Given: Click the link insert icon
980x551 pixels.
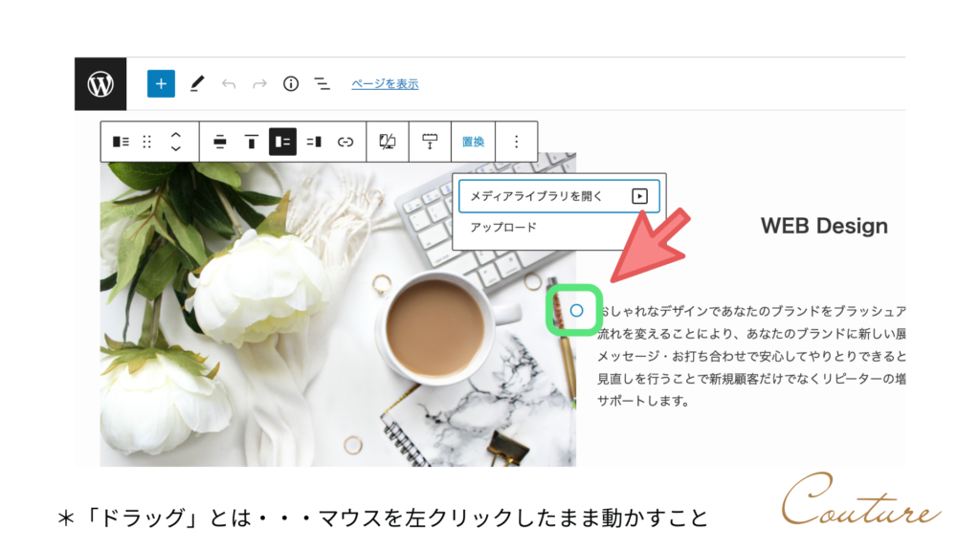Looking at the screenshot, I should 345,142.
